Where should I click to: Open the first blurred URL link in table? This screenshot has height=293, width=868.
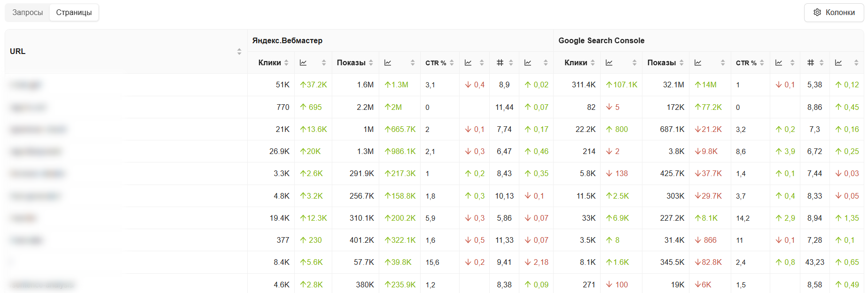26,85
